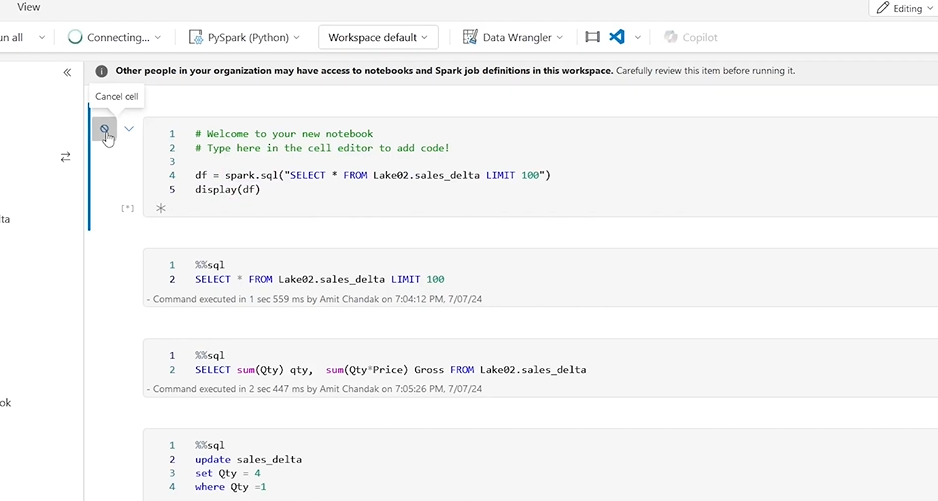Open the PySpark (Python) language selector
The image size is (938, 501).
244,37
